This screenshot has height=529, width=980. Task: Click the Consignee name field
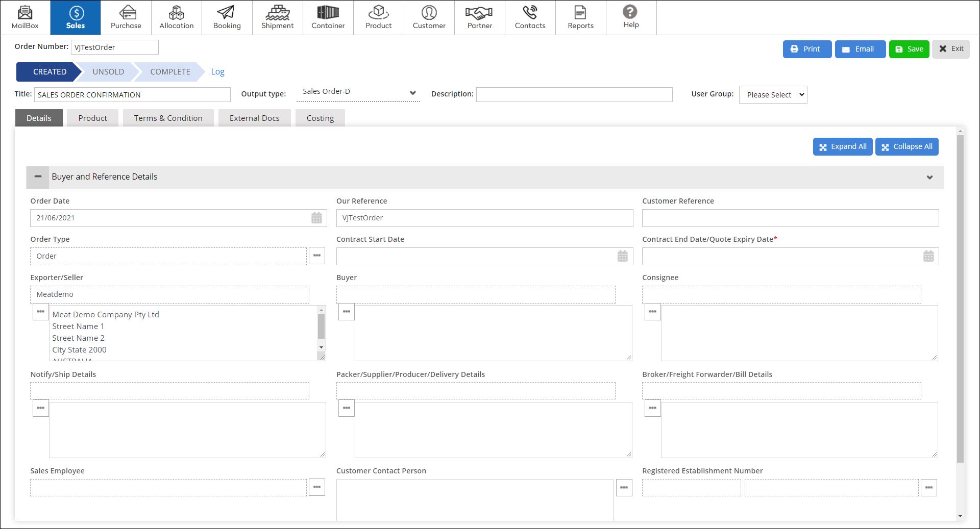pyautogui.click(x=781, y=294)
